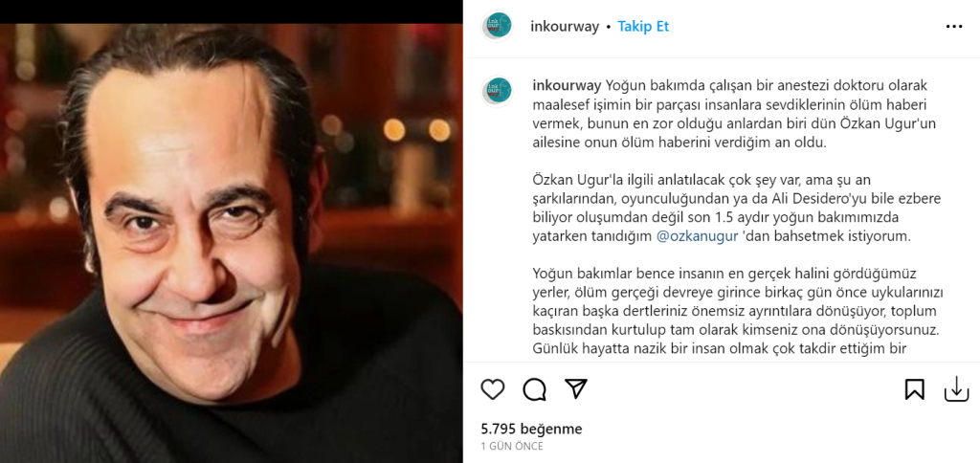Open inkourway profile picture in header
Screen dimensions: 980x463
pos(498,26)
